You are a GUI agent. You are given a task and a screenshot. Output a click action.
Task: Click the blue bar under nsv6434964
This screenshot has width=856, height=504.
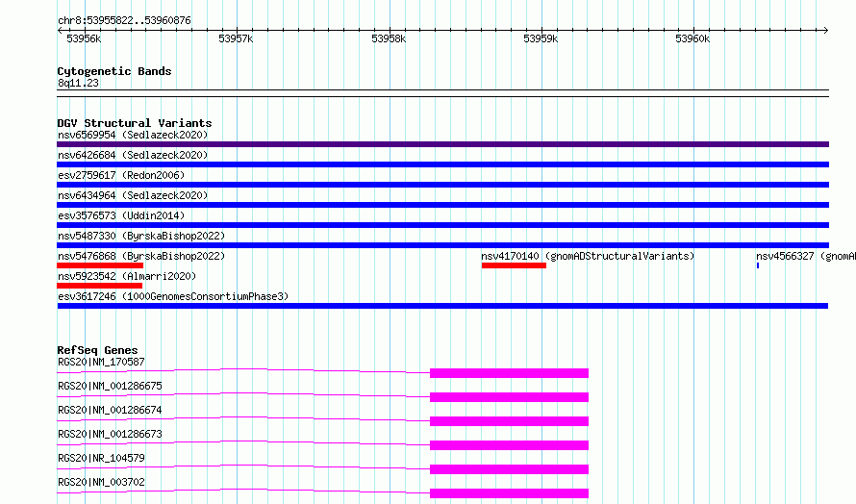coord(442,205)
